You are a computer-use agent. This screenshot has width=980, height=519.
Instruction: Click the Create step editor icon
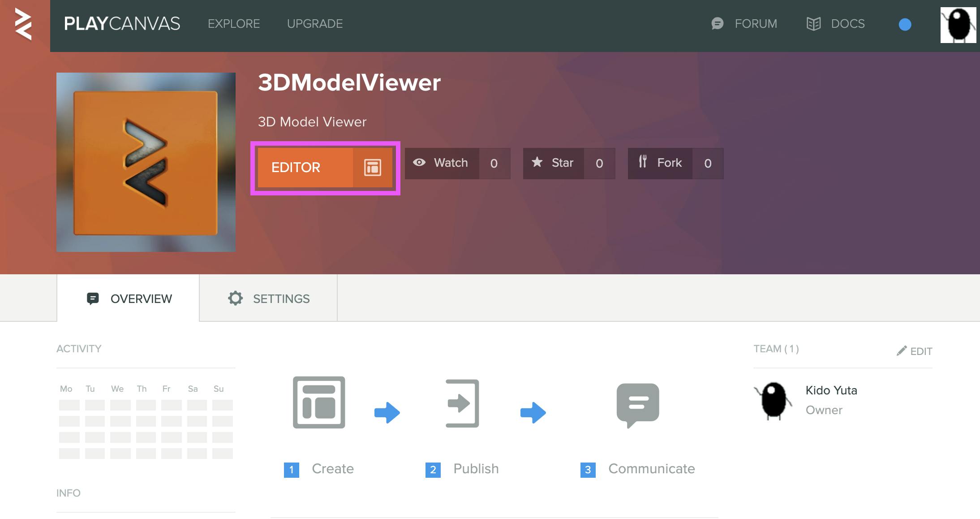(x=319, y=402)
